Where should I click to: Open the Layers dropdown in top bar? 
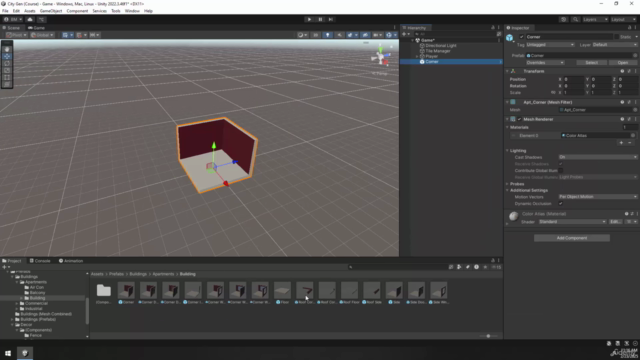(x=595, y=19)
